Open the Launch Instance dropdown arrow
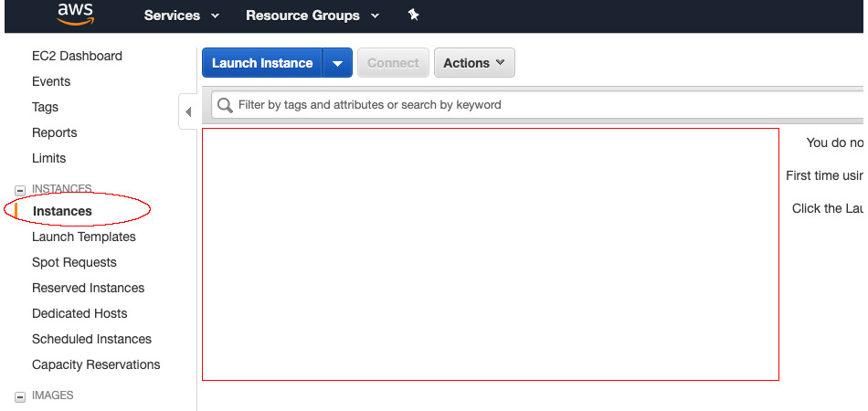Image resolution: width=868 pixels, height=411 pixels. point(337,63)
